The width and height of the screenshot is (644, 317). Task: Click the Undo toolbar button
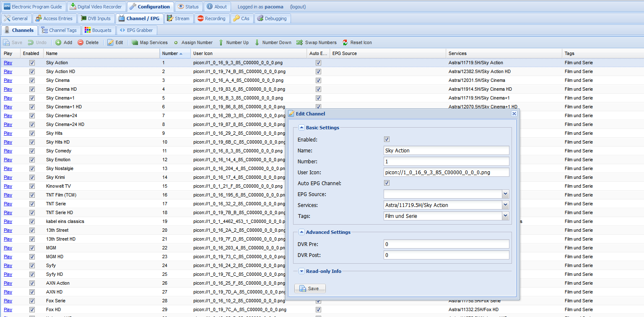point(37,42)
